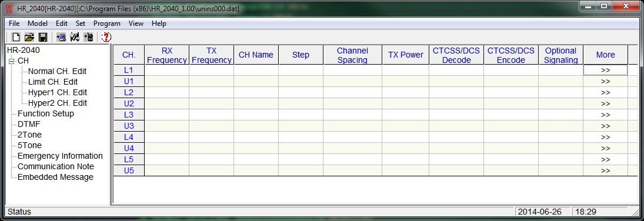Click the >> More button for U5
Viewport: 644px width, 221px height.
click(605, 170)
